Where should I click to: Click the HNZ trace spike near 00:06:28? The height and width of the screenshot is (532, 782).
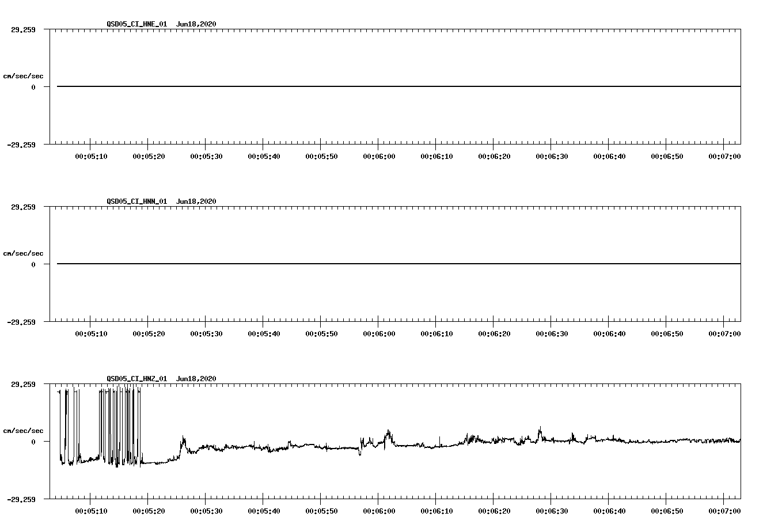[x=540, y=433]
